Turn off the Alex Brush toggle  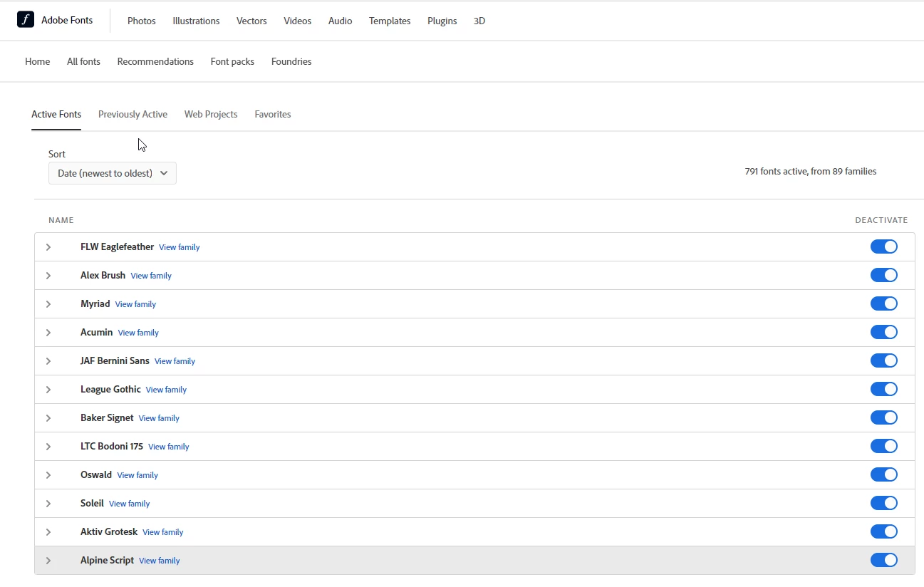click(x=883, y=275)
